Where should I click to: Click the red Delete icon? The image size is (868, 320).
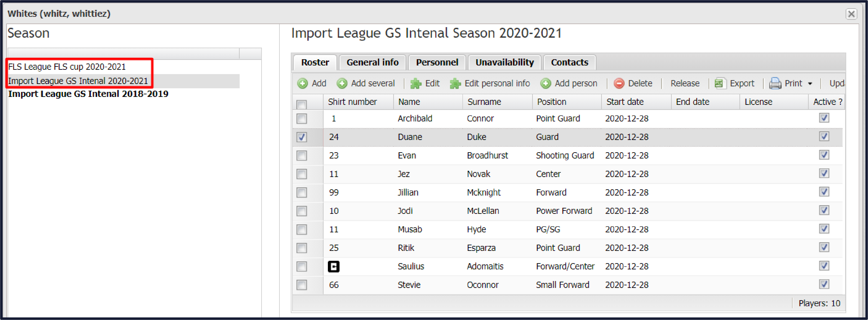pos(619,83)
